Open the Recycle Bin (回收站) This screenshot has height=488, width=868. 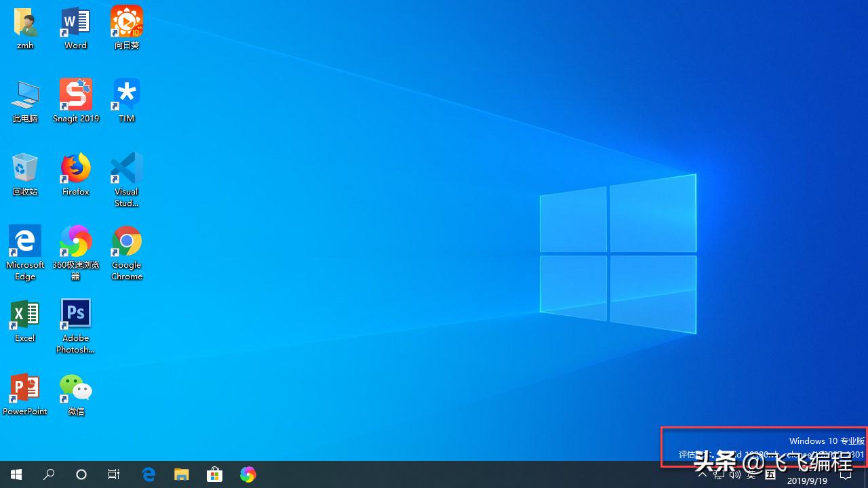25,168
